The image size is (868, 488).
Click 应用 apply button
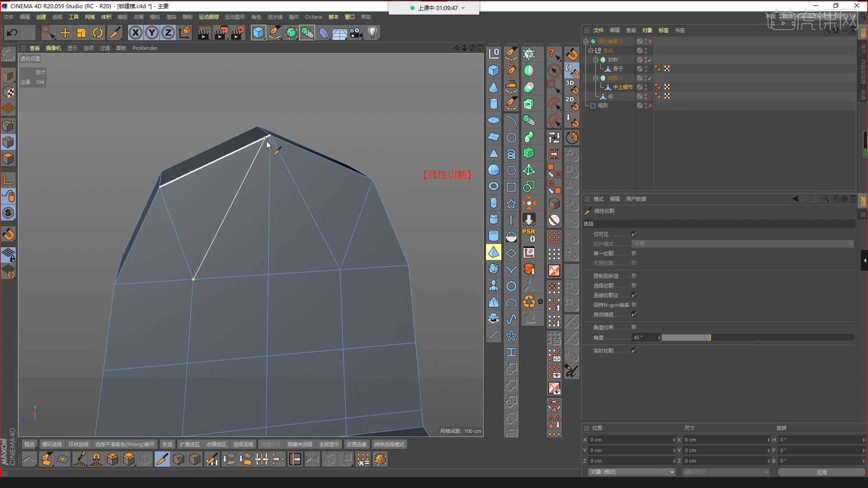(821, 472)
